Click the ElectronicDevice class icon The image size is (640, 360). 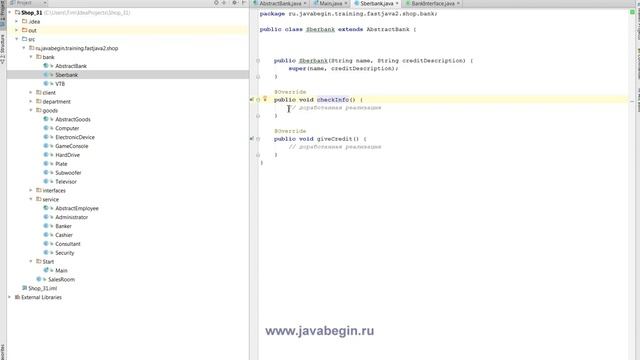46,137
